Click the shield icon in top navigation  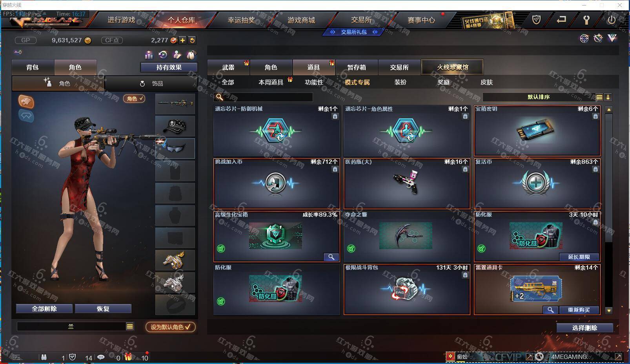(x=536, y=20)
